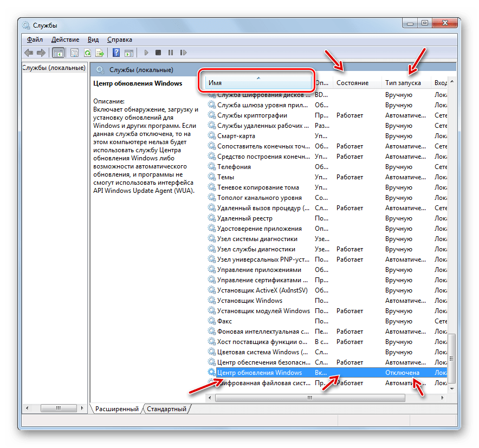This screenshot has width=479, height=448.
Task: Select the Сопоставитель конечных точек service
Action: (327, 146)
